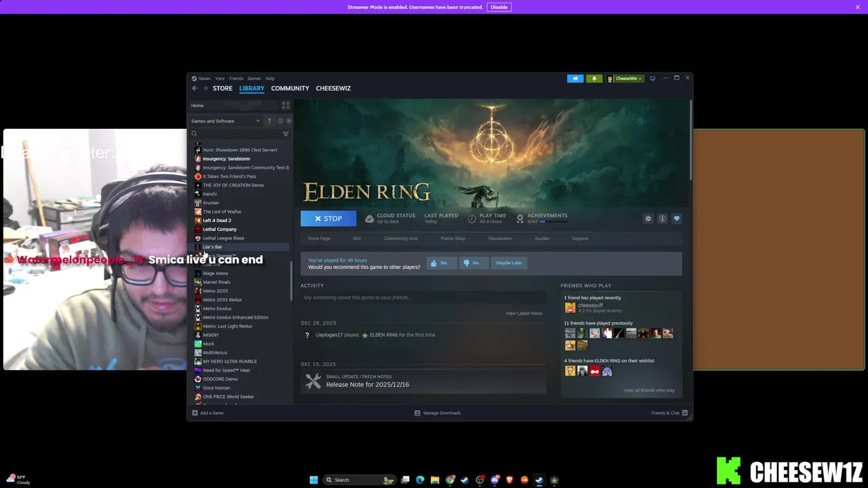This screenshot has width=868, height=488.
Task: Toggle library grid collections view icon
Action: click(x=285, y=106)
